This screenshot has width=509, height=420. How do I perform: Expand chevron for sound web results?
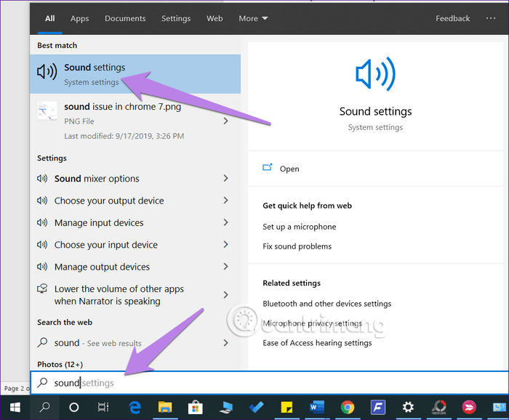[226, 342]
